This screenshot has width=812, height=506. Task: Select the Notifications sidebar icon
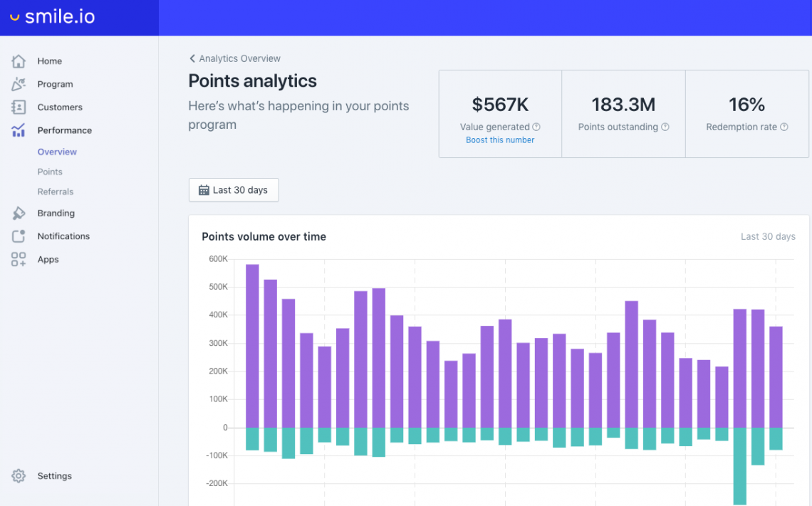point(18,236)
